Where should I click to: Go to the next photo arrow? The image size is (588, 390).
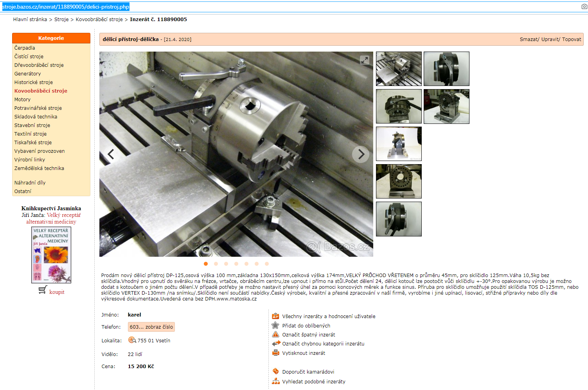click(361, 154)
